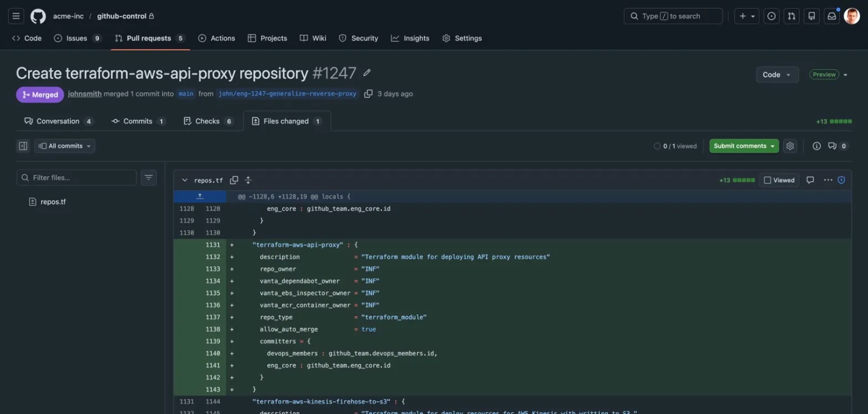
Task: Click the shield icon on repos.tf
Action: tap(841, 180)
